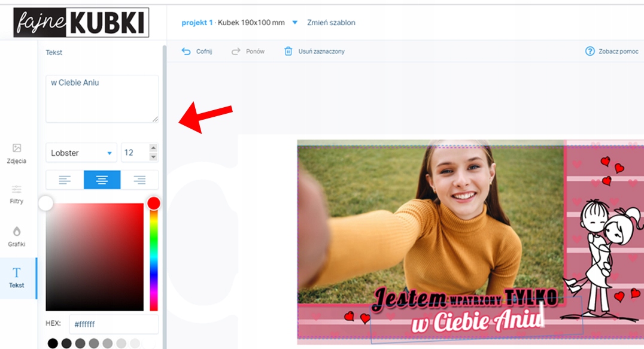Click the fajne KUBKI logo

click(81, 23)
